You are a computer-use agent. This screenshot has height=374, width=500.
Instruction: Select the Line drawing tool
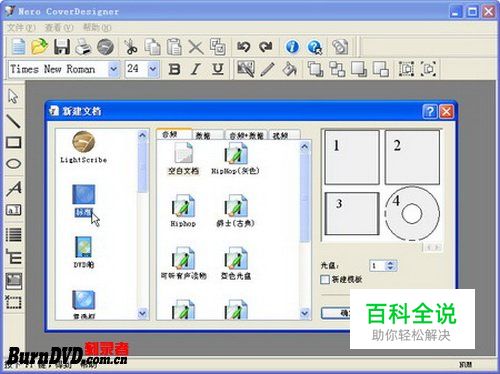14,121
